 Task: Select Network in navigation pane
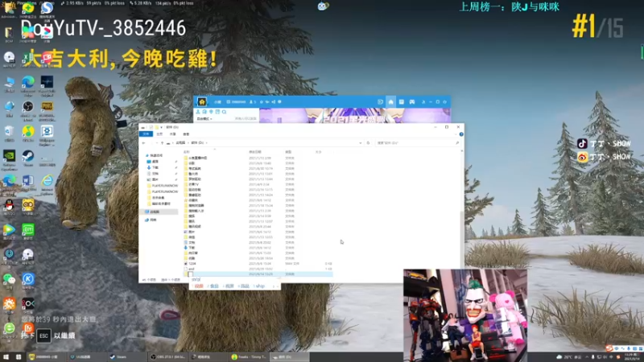152,220
